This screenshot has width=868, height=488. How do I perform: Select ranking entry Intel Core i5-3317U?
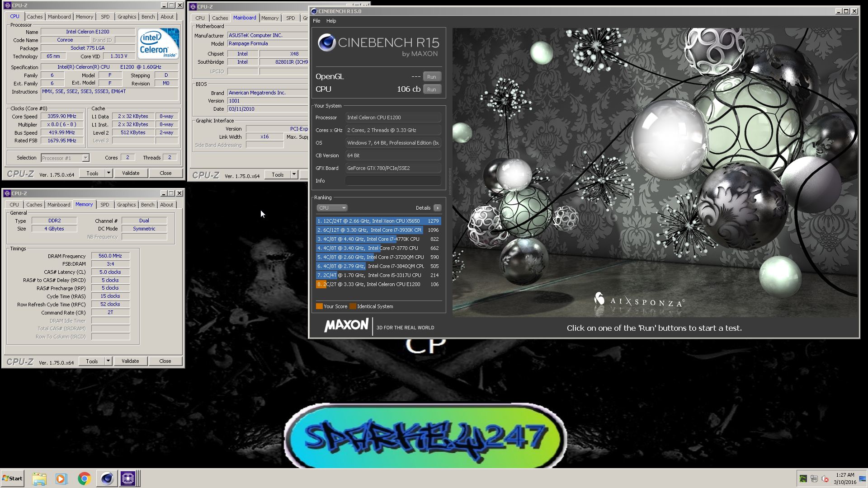tap(378, 275)
